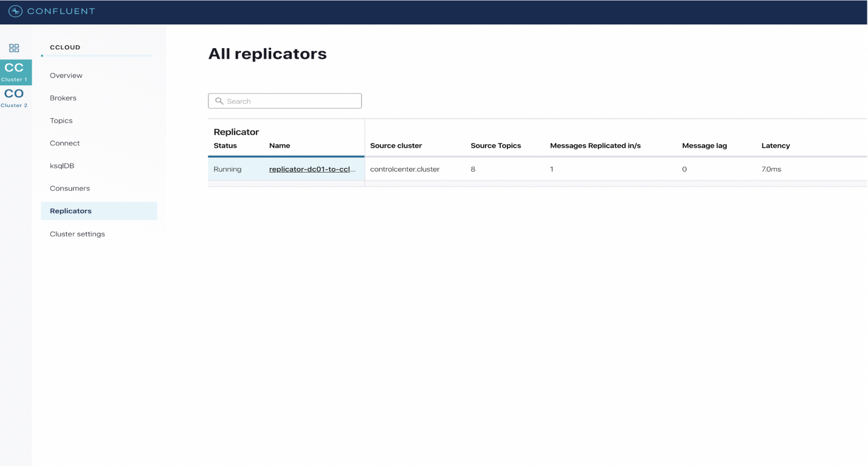Open the clusters home grid icon
Viewport: 868px width, 466px height.
click(x=14, y=48)
